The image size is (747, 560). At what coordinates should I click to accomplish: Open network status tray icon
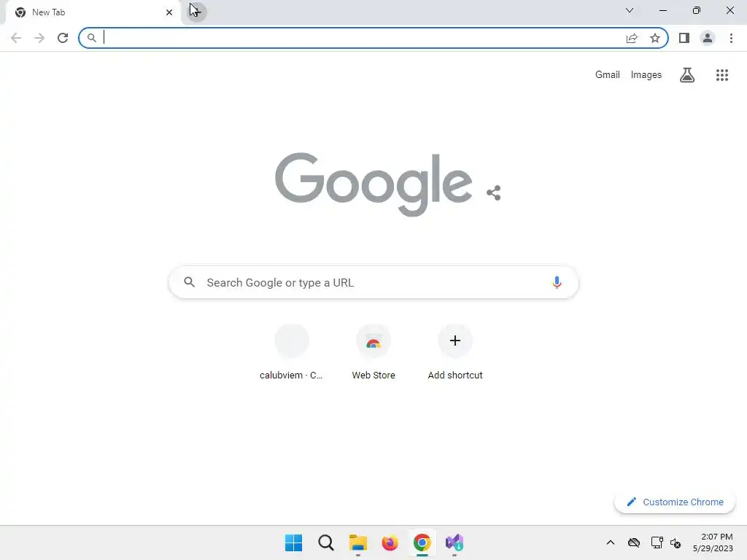[x=657, y=542]
